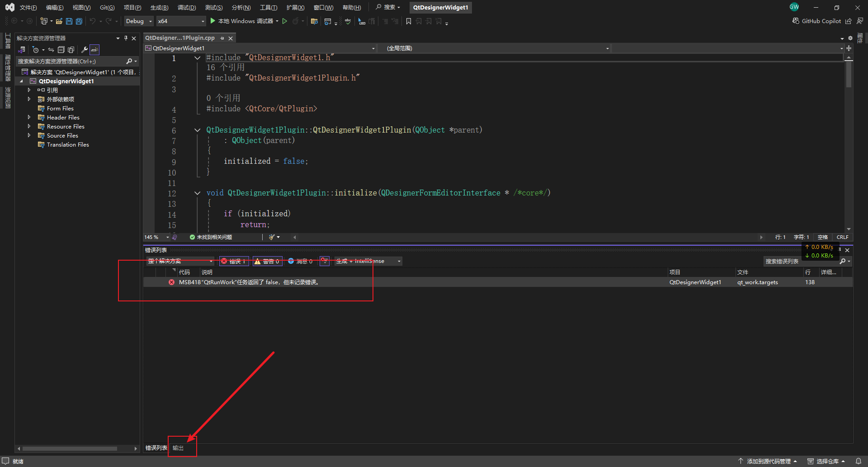Expand the 引用 references node
Viewport: 868px width, 467px height.
29,90
